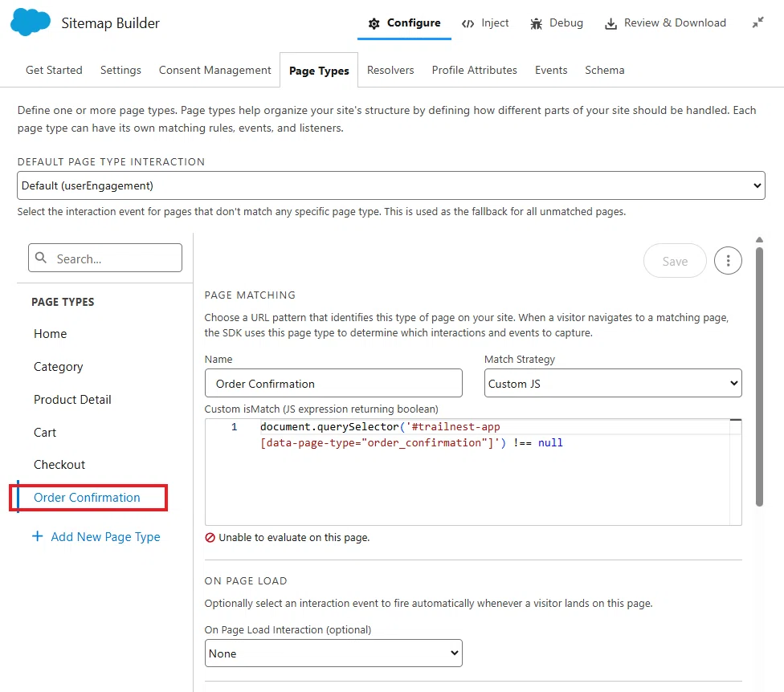The height and width of the screenshot is (692, 784).
Task: Open the three-dot more options menu
Action: (728, 260)
